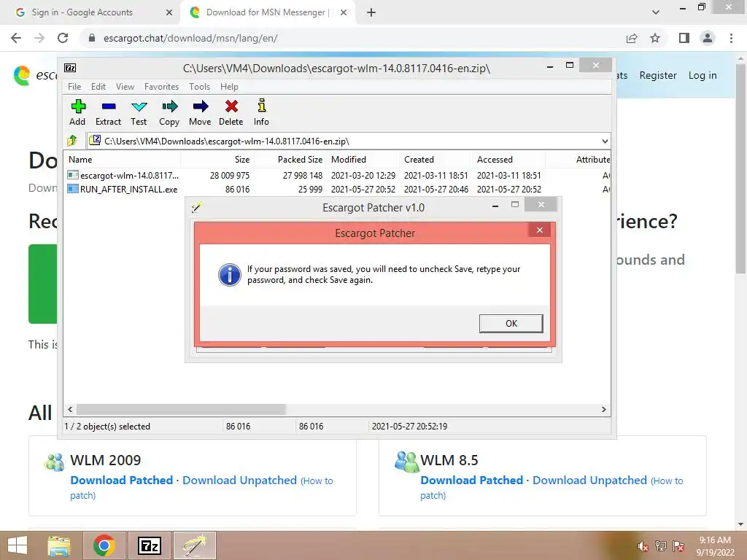Open the Favorites menu in 7-Zip

point(161,87)
